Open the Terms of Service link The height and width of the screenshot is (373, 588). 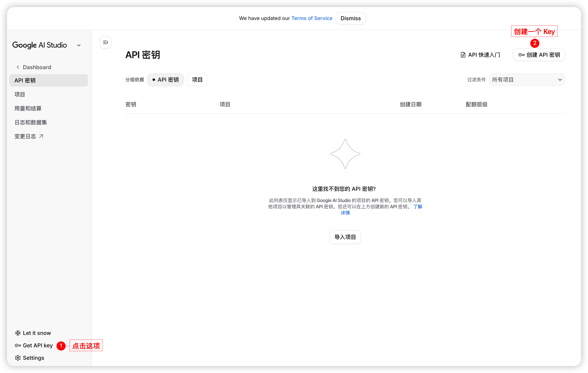312,18
